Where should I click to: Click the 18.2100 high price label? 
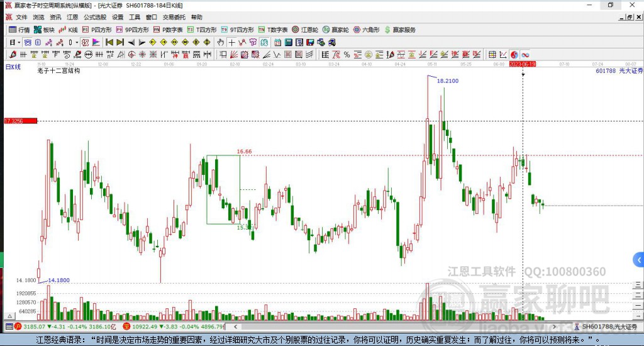pos(447,81)
